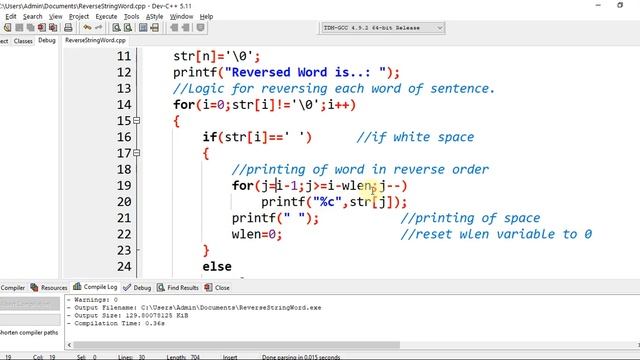Click the printf("%c",str[j]); statement

(334, 202)
